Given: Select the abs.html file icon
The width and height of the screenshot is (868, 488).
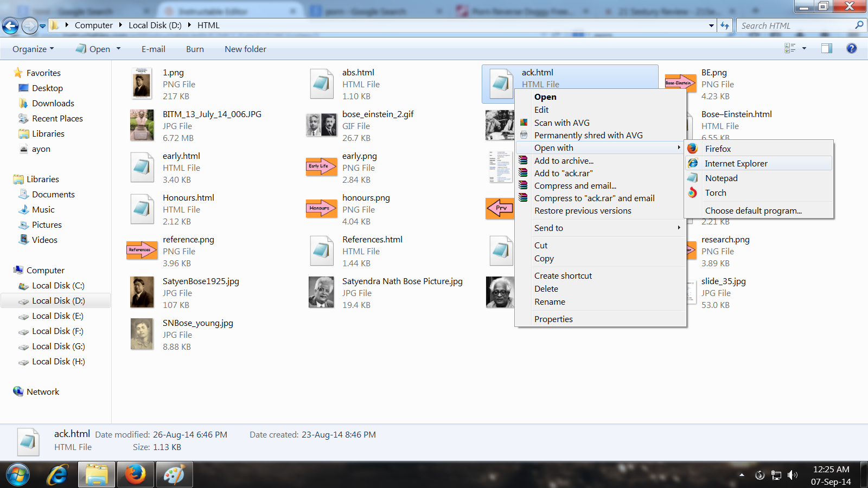Looking at the screenshot, I should tap(322, 84).
